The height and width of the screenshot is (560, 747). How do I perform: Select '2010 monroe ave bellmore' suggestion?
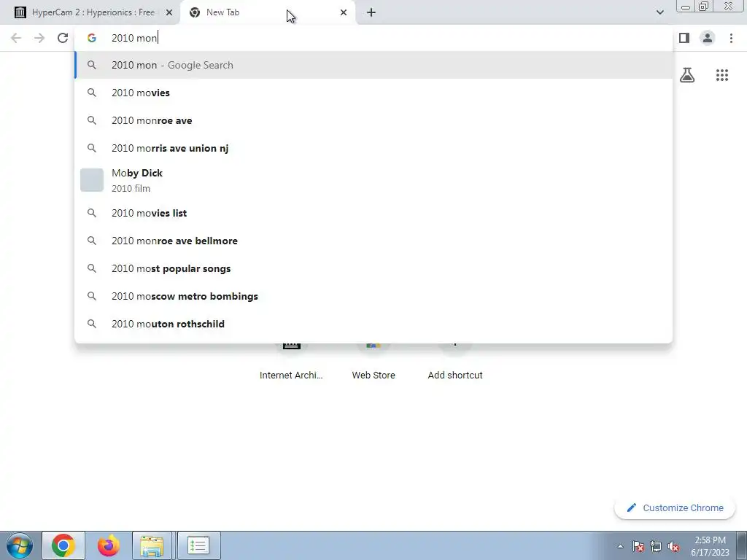click(373, 241)
